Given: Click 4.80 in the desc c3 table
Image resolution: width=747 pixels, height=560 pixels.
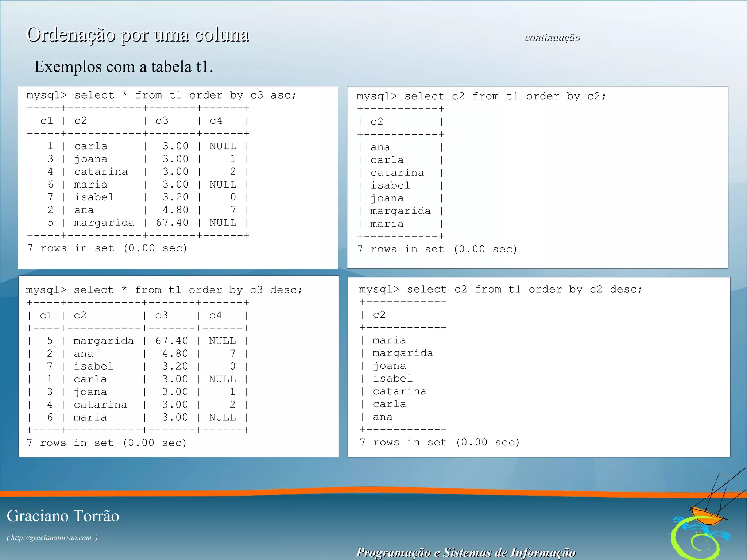Looking at the screenshot, I should tap(175, 354).
